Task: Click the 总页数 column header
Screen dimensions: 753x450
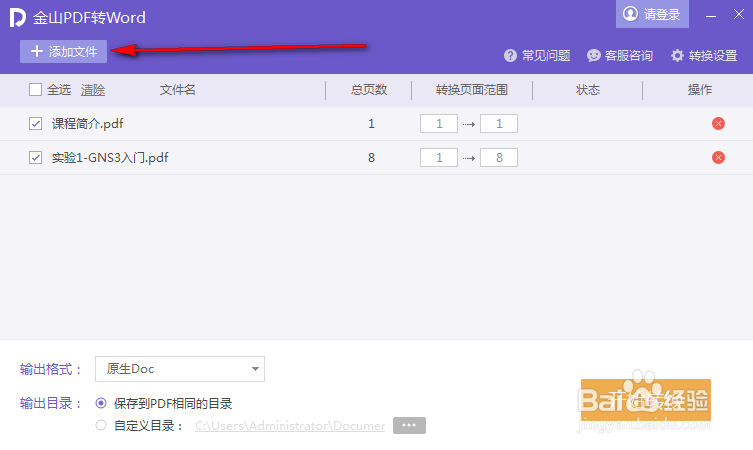Action: point(369,90)
